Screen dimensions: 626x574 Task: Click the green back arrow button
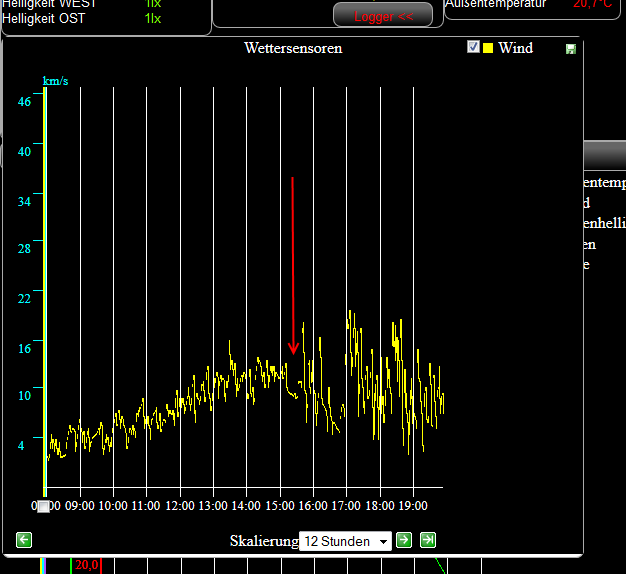tap(24, 540)
